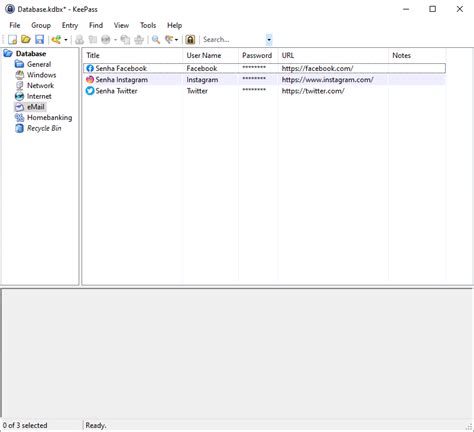Image resolution: width=474 pixels, height=432 pixels.
Task: Click the eMail envelope icon
Action: pyautogui.click(x=20, y=107)
